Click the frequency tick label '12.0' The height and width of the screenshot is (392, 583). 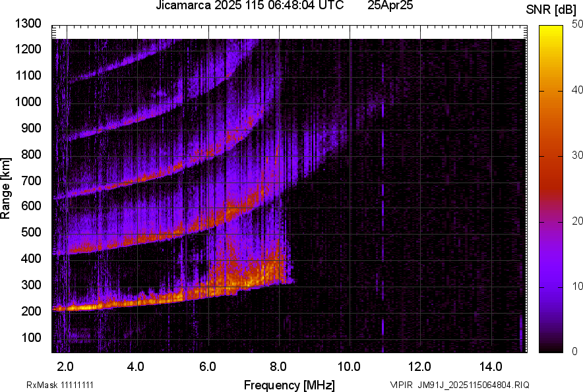click(420, 367)
